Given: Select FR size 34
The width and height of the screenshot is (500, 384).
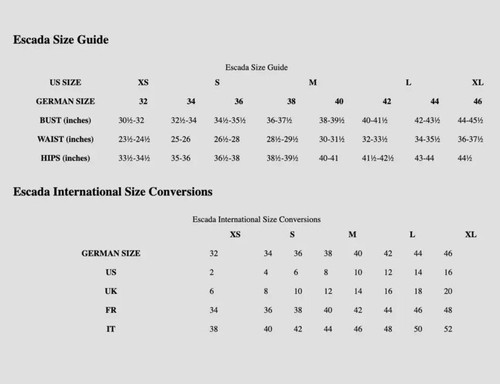Looking at the screenshot, I should tap(214, 310).
